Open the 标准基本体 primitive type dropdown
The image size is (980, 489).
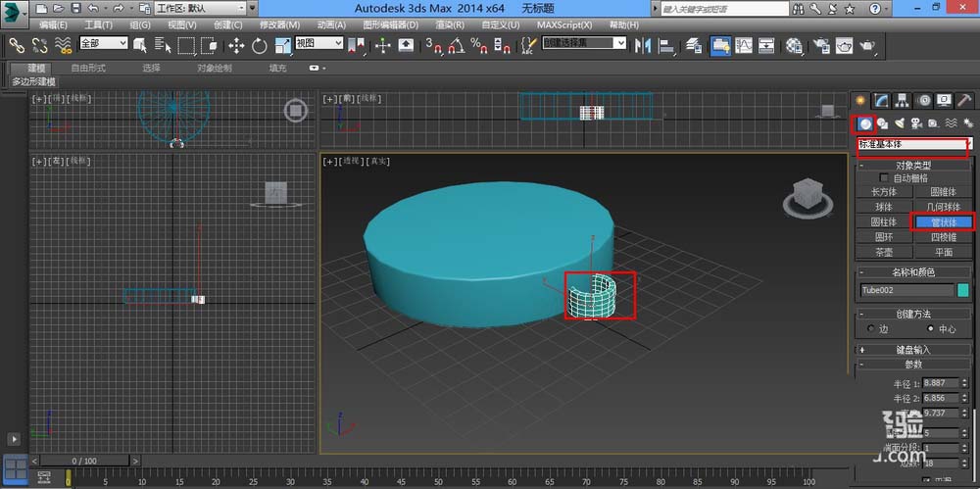pos(912,145)
